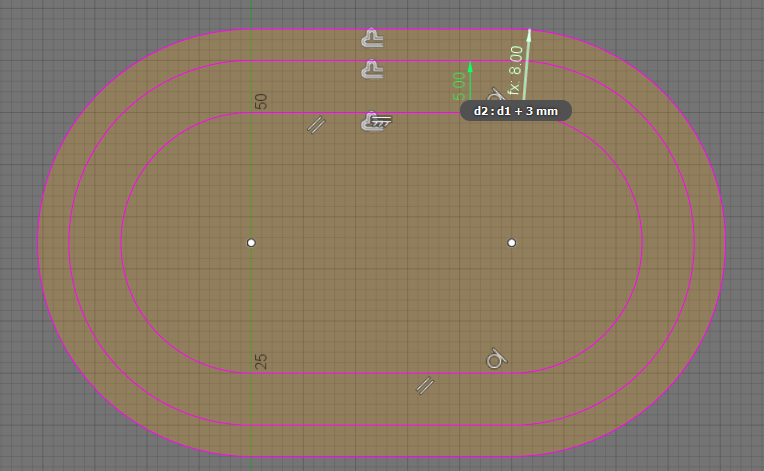Select the parallel constraint icon beside dimension 50
764x471 pixels.
point(316,125)
